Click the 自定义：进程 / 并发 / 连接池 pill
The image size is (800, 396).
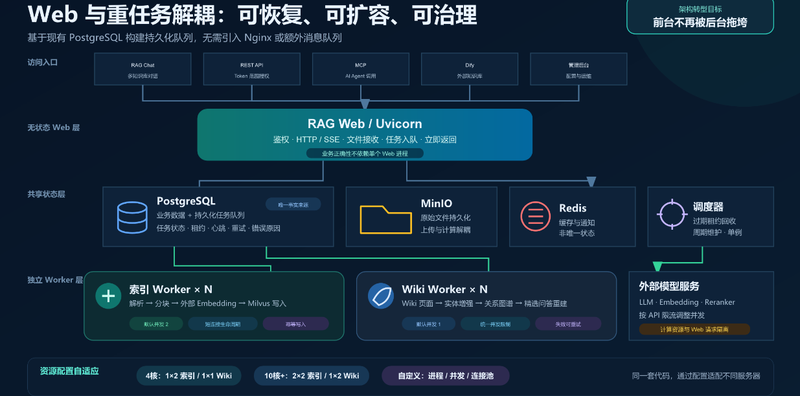pyautogui.click(x=445, y=376)
